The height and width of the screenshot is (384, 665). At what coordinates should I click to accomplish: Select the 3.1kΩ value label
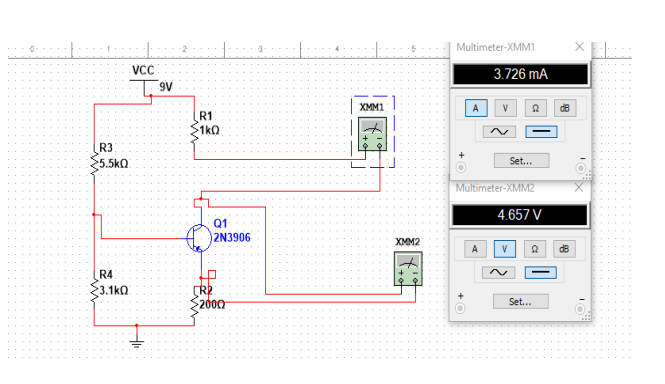click(114, 291)
